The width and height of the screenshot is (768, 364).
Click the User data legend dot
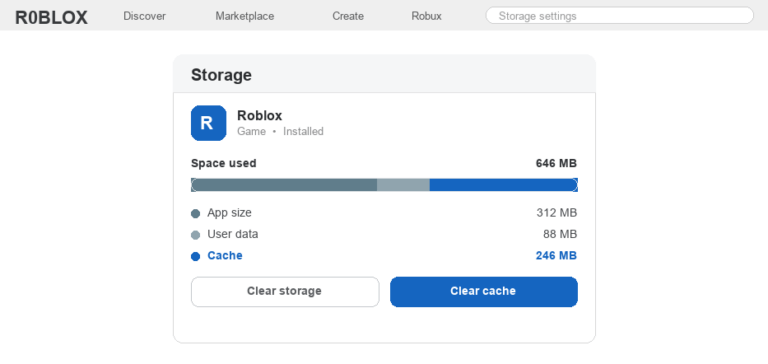coord(195,235)
